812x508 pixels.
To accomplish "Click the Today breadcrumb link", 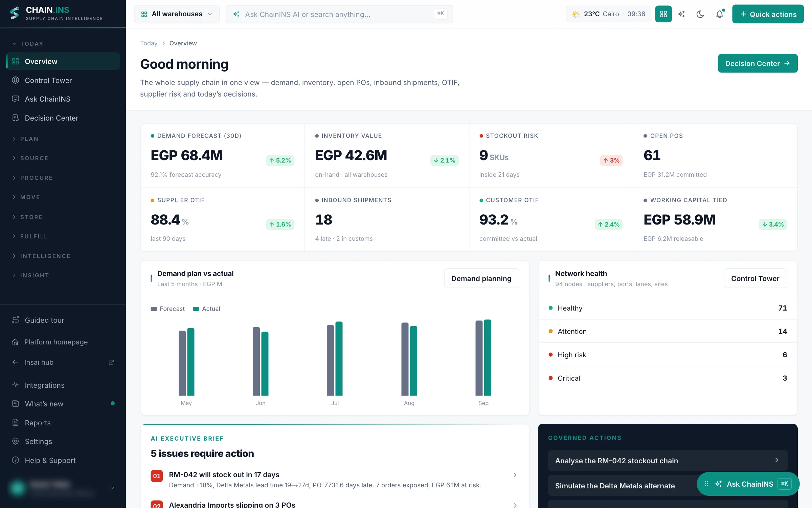I will [149, 43].
